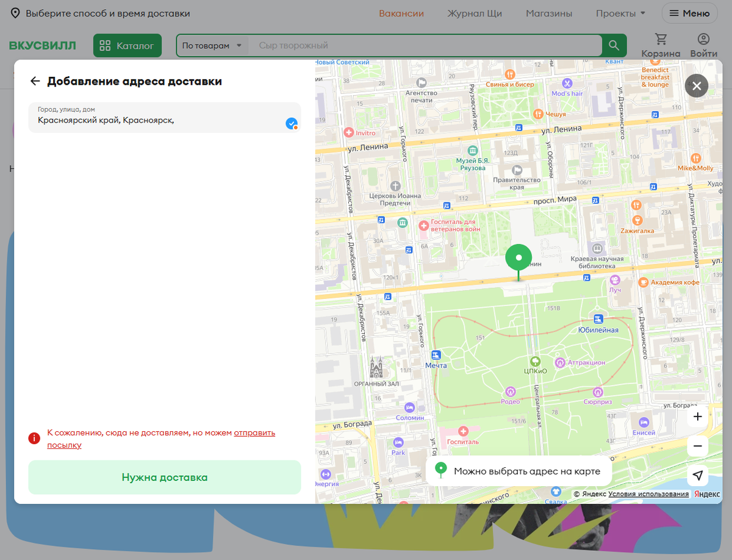This screenshot has width=732, height=560.
Task: Open the Корзина shopping cart icon
Action: [661, 46]
